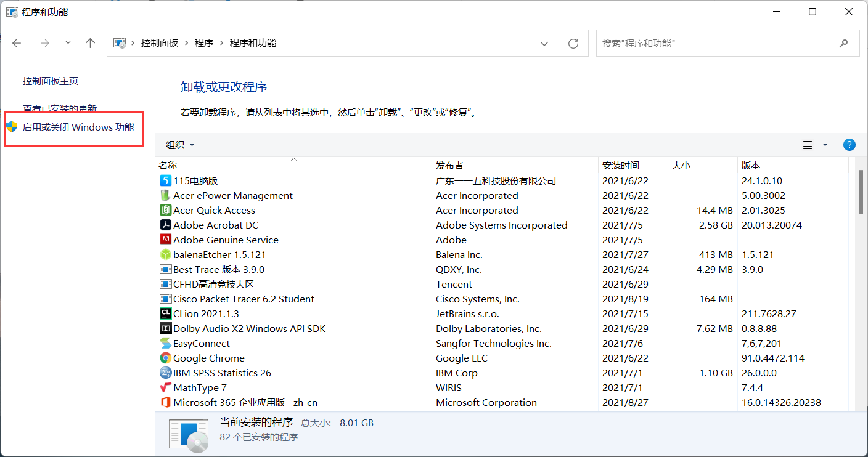
Task: Click the CLion 2021.1.3 icon
Action: coord(165,314)
